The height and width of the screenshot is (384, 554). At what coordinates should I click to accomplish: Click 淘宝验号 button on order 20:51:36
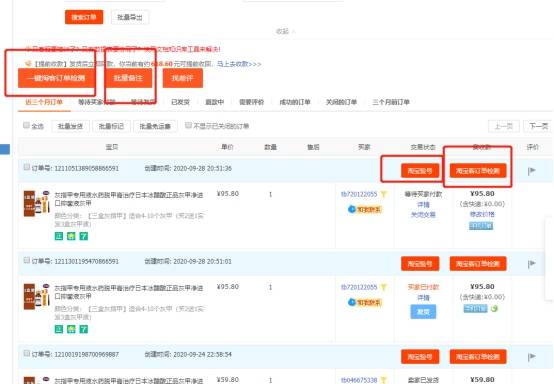pyautogui.click(x=420, y=171)
